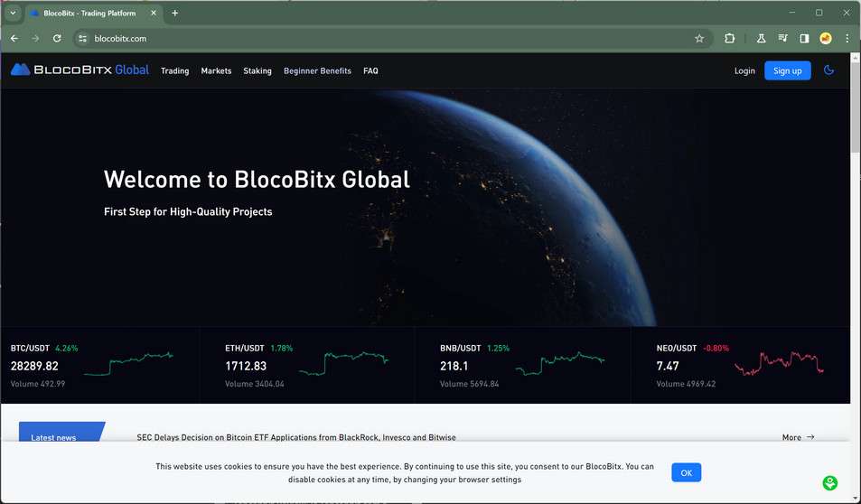Click the BlocoBitx Global logo
The height and width of the screenshot is (504, 861).
80,70
